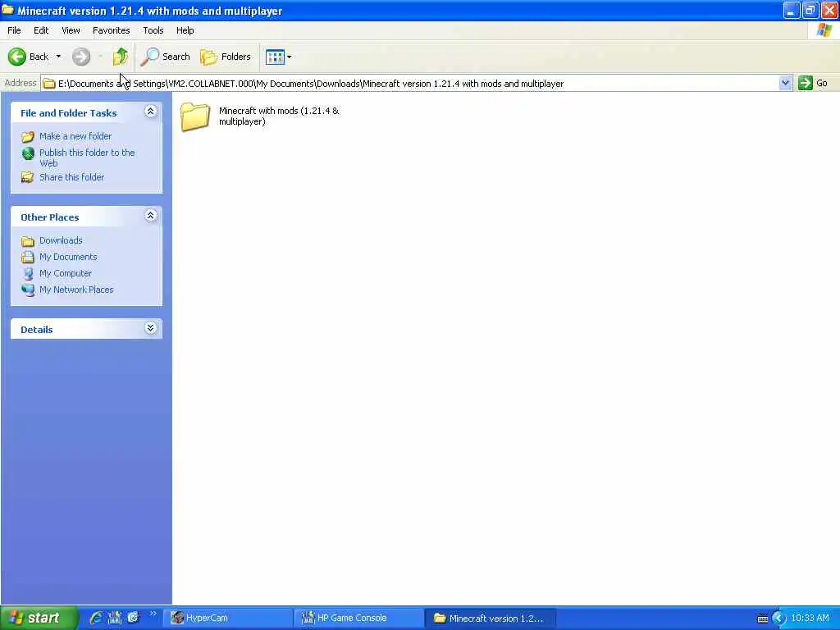The height and width of the screenshot is (630, 840).
Task: Collapse the Other Places panel
Action: click(151, 216)
